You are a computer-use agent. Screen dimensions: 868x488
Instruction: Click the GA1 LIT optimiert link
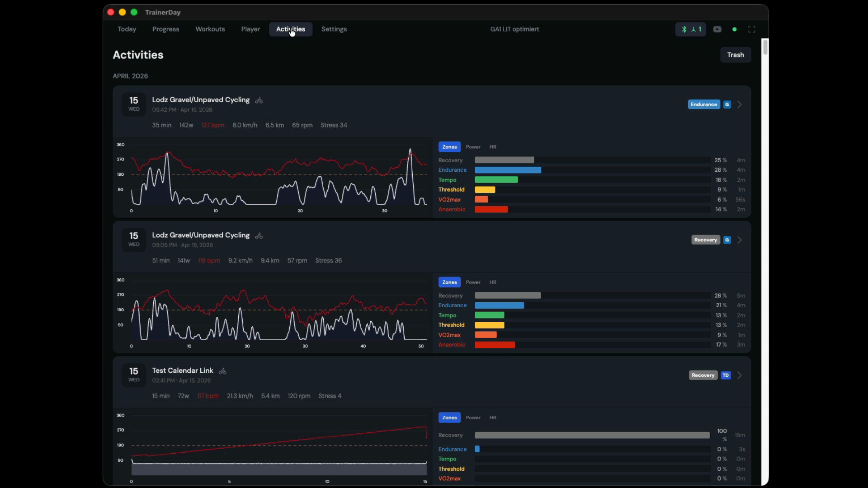point(514,29)
